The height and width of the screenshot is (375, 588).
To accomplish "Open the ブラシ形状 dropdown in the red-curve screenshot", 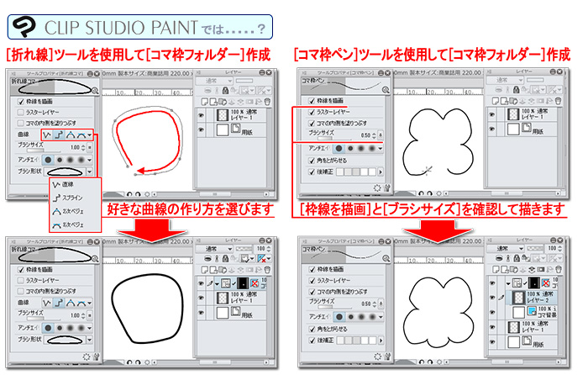I will coord(90,172).
